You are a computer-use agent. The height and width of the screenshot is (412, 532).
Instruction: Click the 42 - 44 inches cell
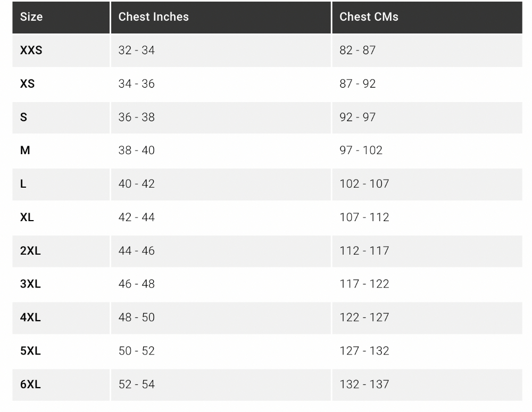tap(137, 217)
